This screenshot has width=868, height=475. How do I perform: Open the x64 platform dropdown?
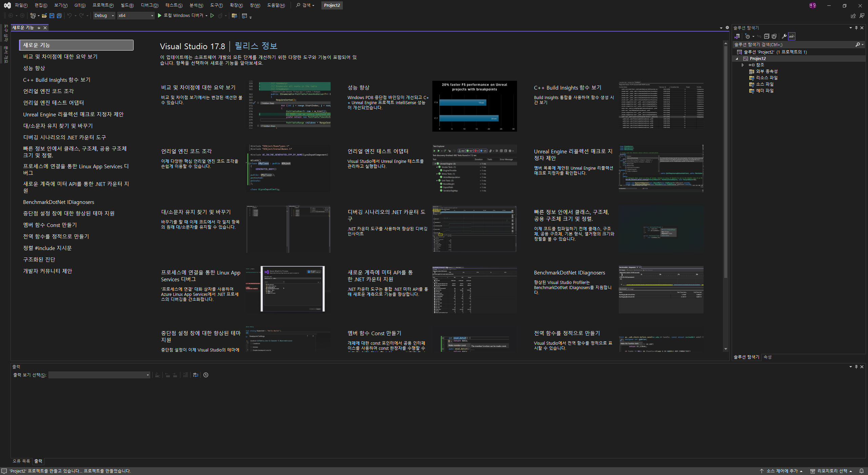(x=136, y=16)
